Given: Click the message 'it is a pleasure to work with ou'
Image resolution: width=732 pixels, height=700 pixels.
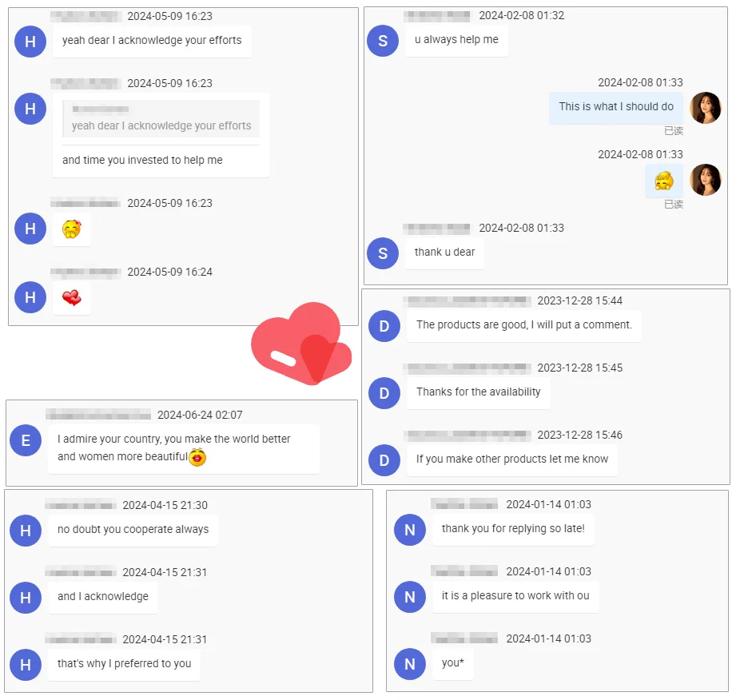Looking at the screenshot, I should point(515,596).
